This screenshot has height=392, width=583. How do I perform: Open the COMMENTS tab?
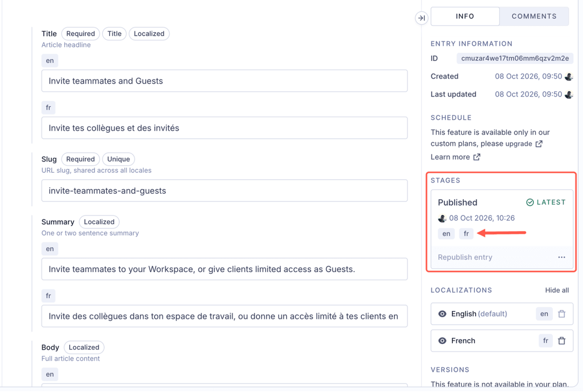534,16
